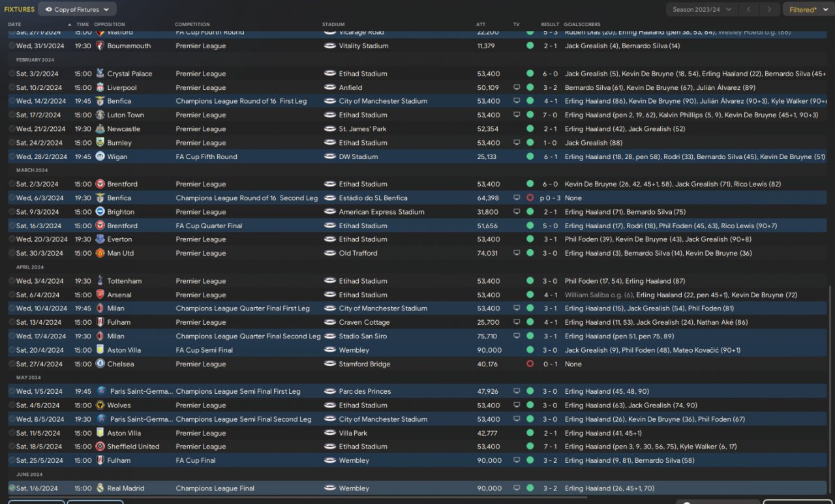Viewport: 835px width, 504px height.
Task: Open the Craven Cottage stadium link
Action: pyautogui.click(x=365, y=322)
